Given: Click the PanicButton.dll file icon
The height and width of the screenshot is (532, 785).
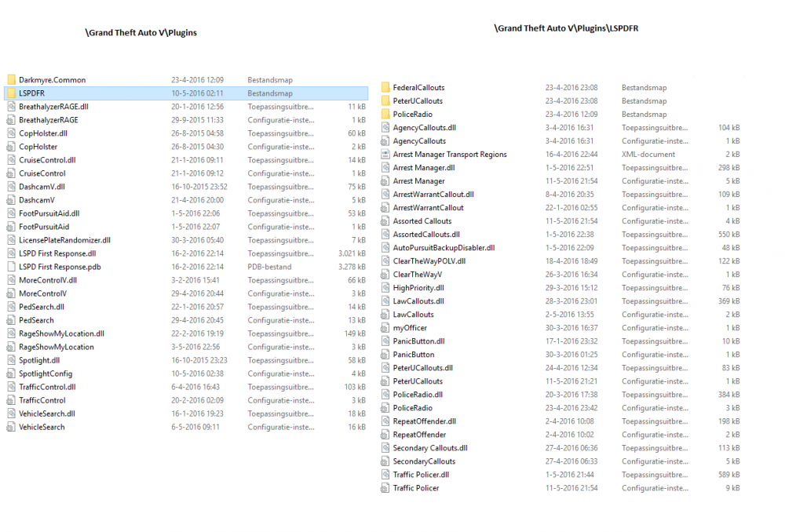Looking at the screenshot, I should 385,341.
